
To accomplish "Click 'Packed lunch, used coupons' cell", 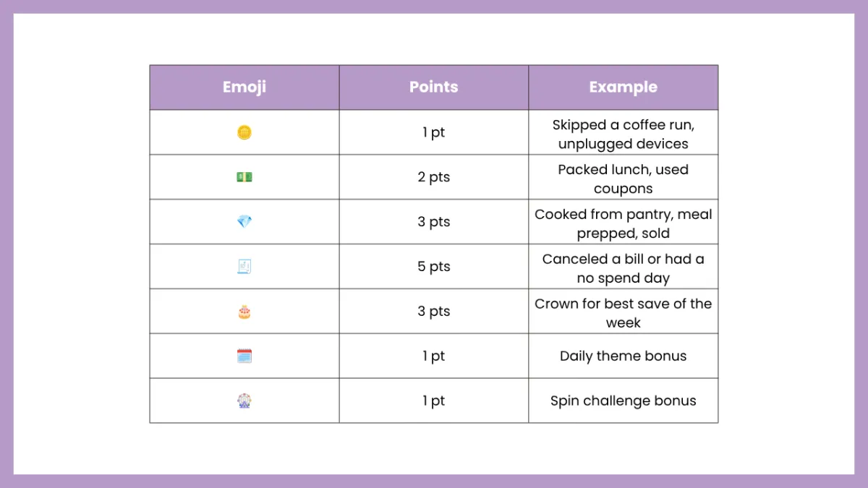I will pyautogui.click(x=624, y=177).
